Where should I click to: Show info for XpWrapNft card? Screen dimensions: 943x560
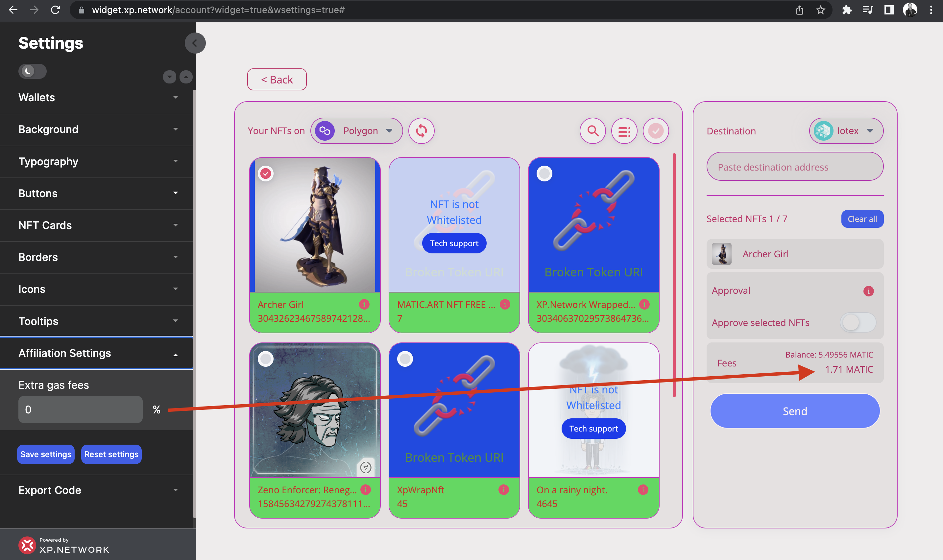504,489
